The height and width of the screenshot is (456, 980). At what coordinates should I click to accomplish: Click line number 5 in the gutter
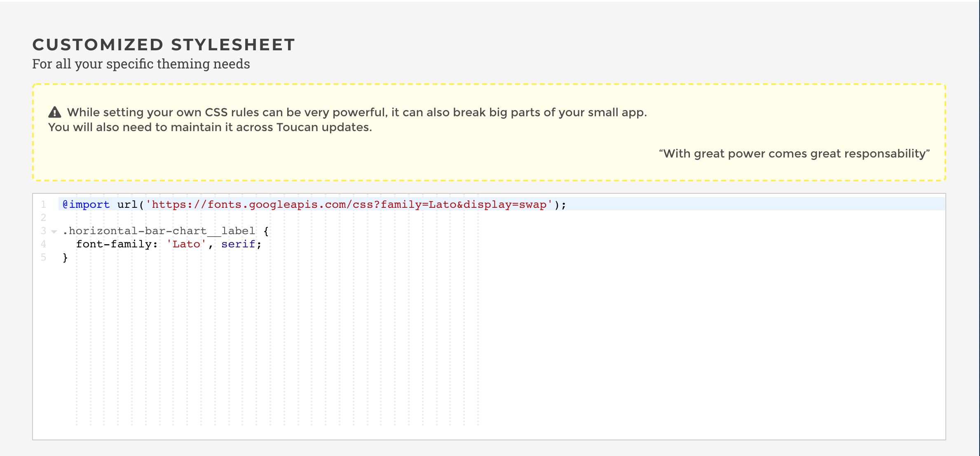pyautogui.click(x=43, y=257)
